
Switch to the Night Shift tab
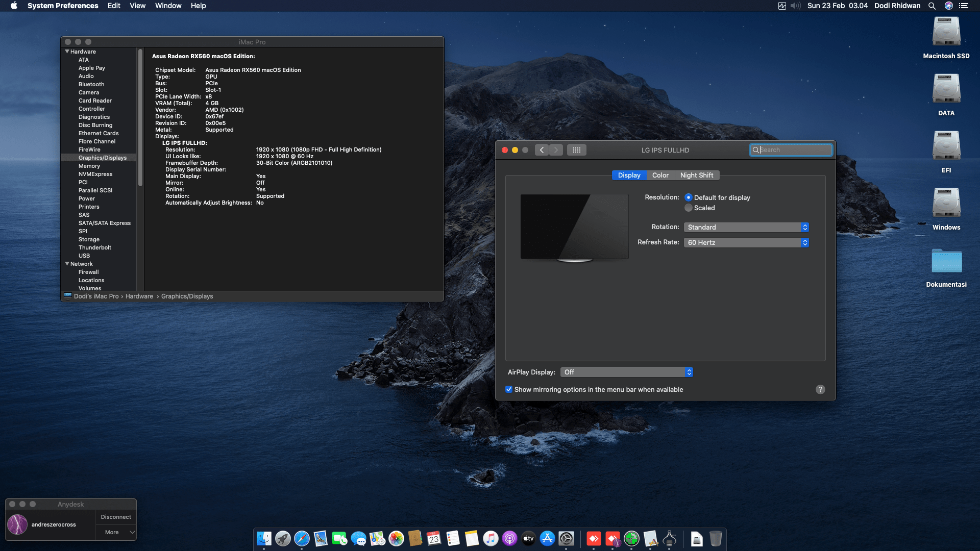(x=697, y=175)
